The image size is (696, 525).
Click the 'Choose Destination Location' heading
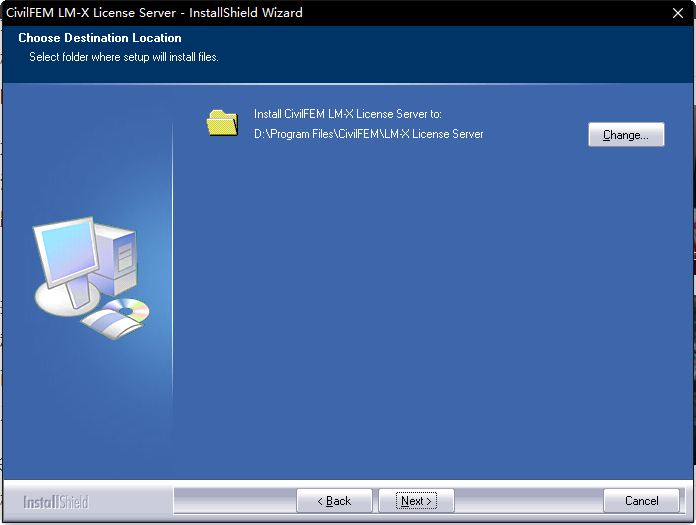coord(100,38)
